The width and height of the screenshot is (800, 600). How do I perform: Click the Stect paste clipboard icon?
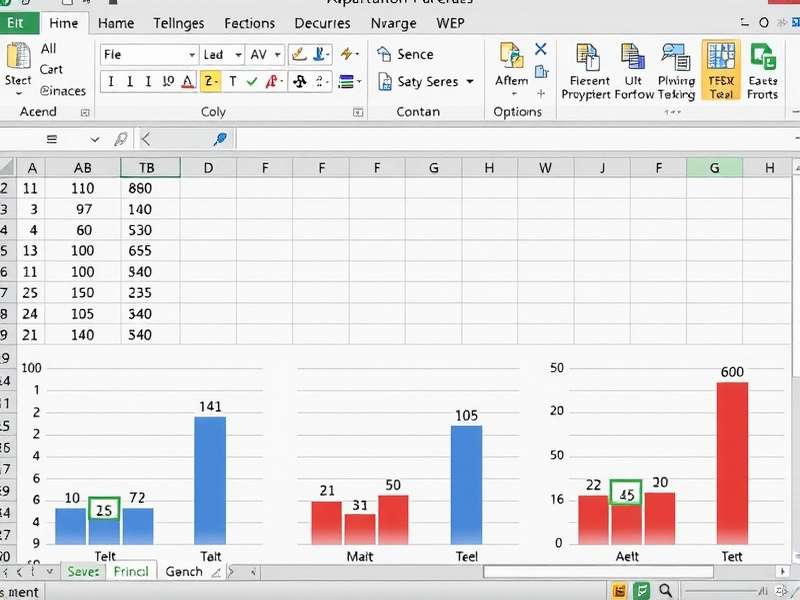18,64
